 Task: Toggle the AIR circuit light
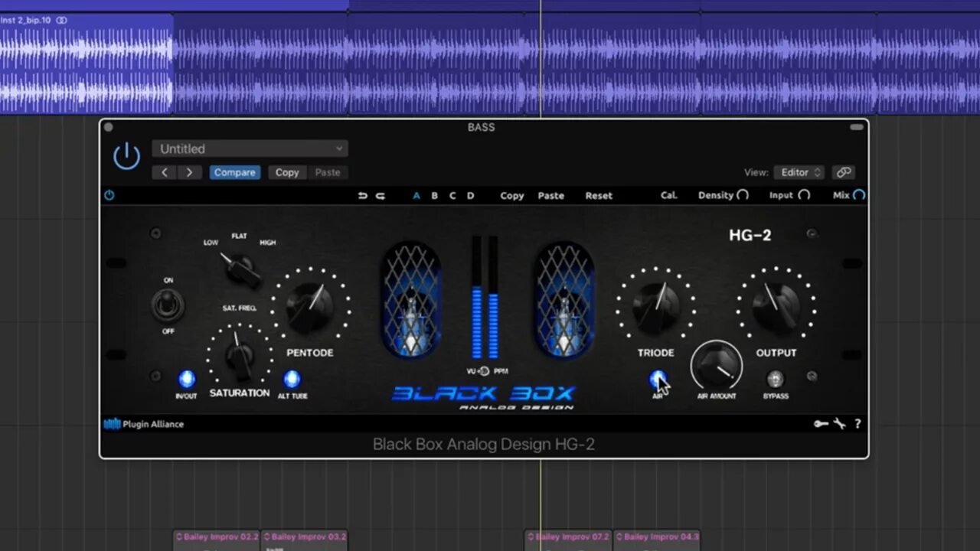click(658, 378)
